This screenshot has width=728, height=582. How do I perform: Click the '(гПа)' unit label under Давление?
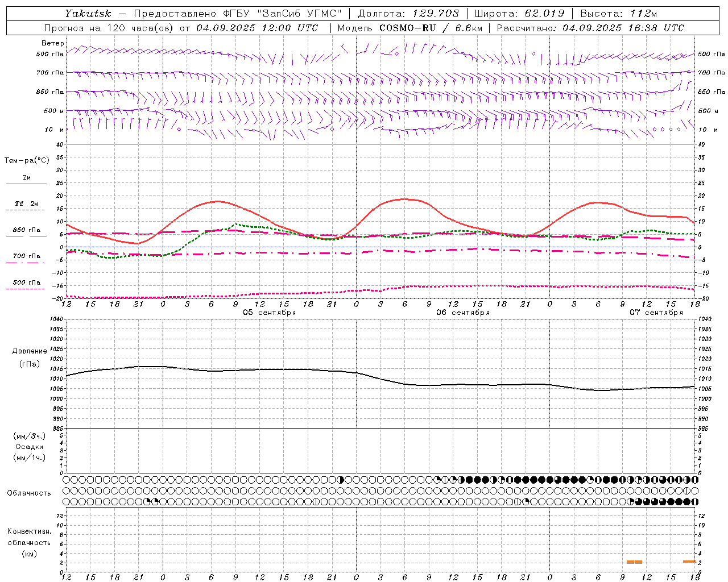pos(30,364)
